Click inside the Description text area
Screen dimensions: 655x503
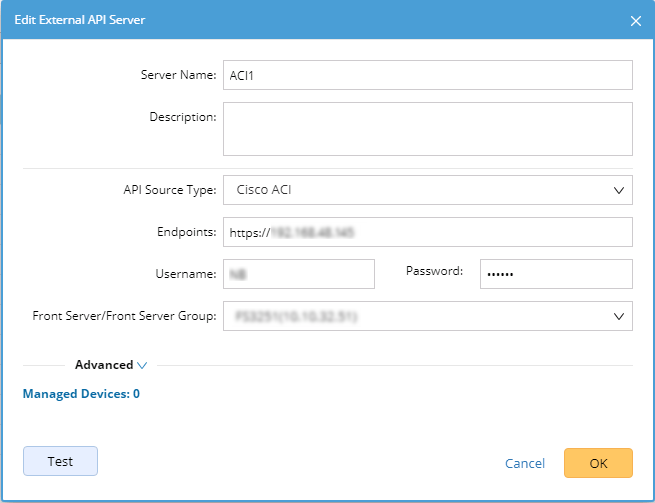click(427, 129)
